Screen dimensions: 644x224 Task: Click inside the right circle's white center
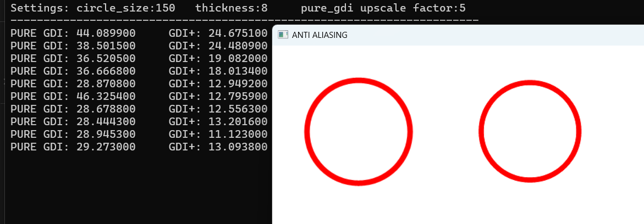click(x=530, y=131)
